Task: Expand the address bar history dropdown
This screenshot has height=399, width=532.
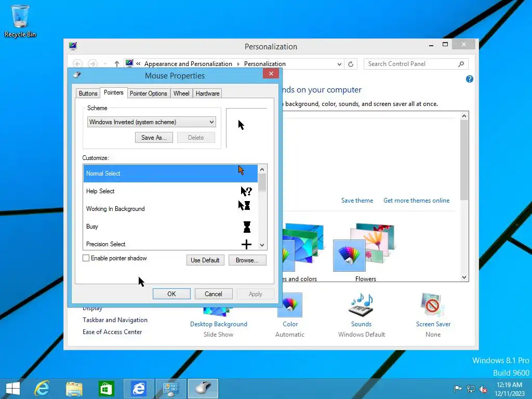Action: (x=339, y=64)
